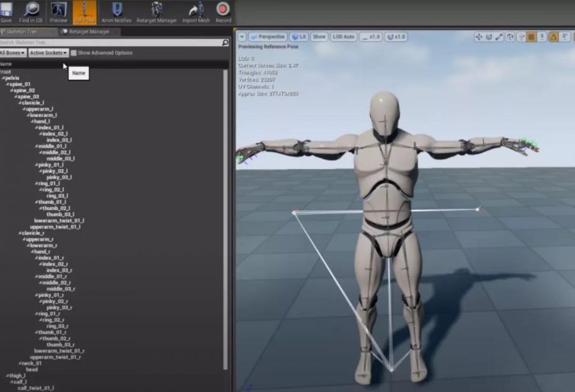This screenshot has height=392, width=575.
Task: Select the hand_r bone
Action: 42,252
